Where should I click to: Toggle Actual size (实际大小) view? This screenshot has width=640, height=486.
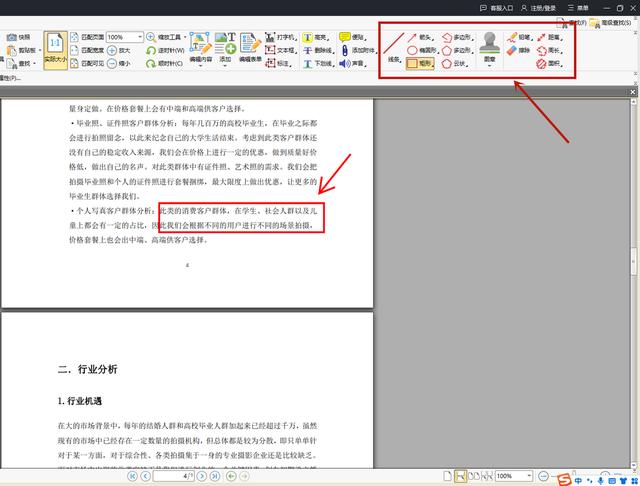tap(56, 50)
